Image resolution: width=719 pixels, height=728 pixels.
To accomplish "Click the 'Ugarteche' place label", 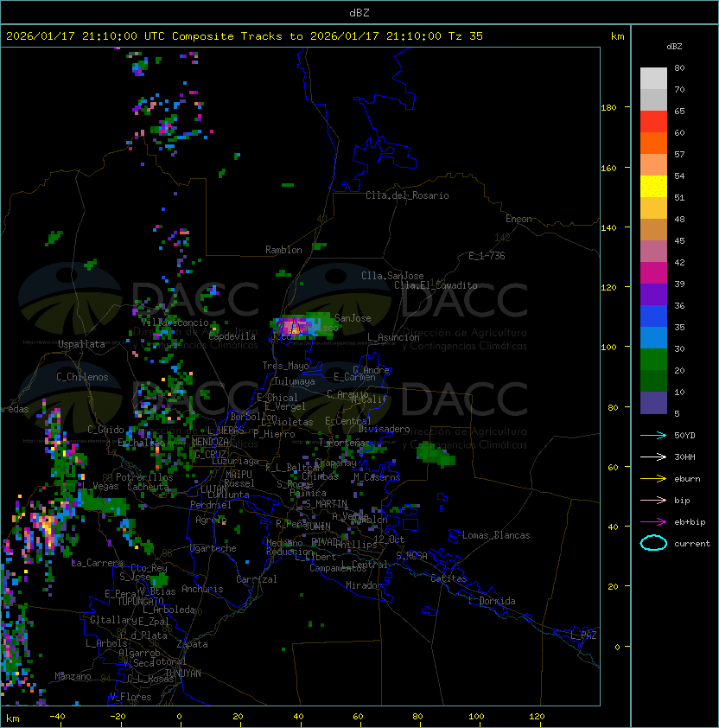I will point(213,548).
